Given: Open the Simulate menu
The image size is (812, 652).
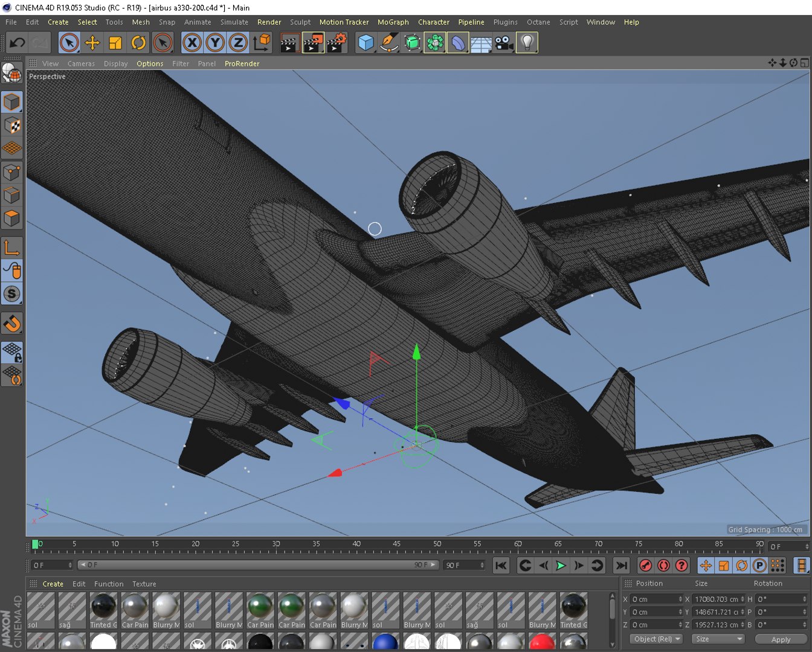Looking at the screenshot, I should click(234, 22).
